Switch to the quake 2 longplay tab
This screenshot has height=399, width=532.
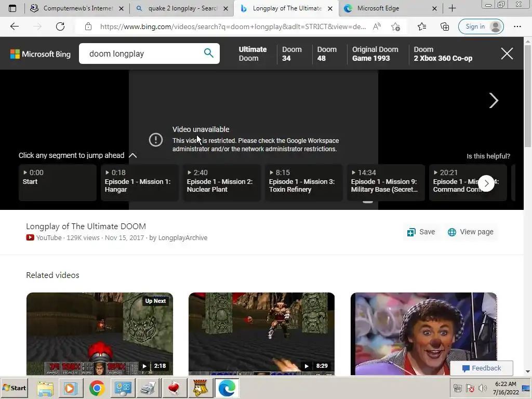click(182, 8)
